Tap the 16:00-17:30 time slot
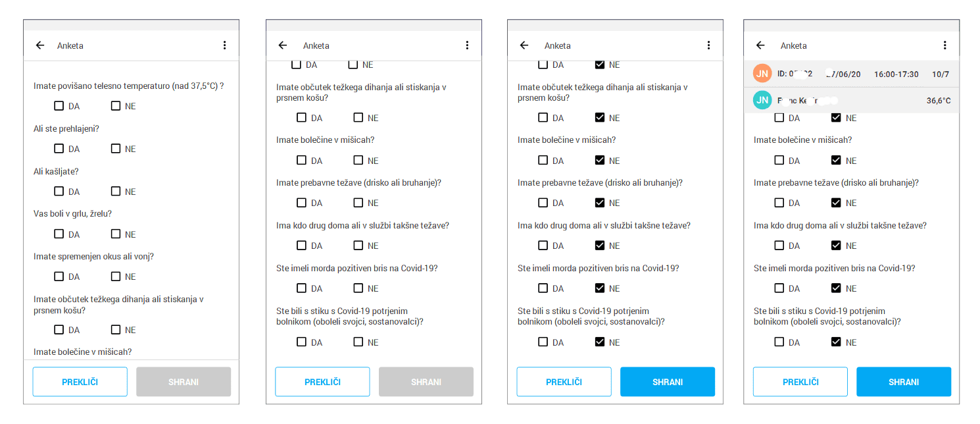Viewport: 980px width, 424px height. (896, 74)
